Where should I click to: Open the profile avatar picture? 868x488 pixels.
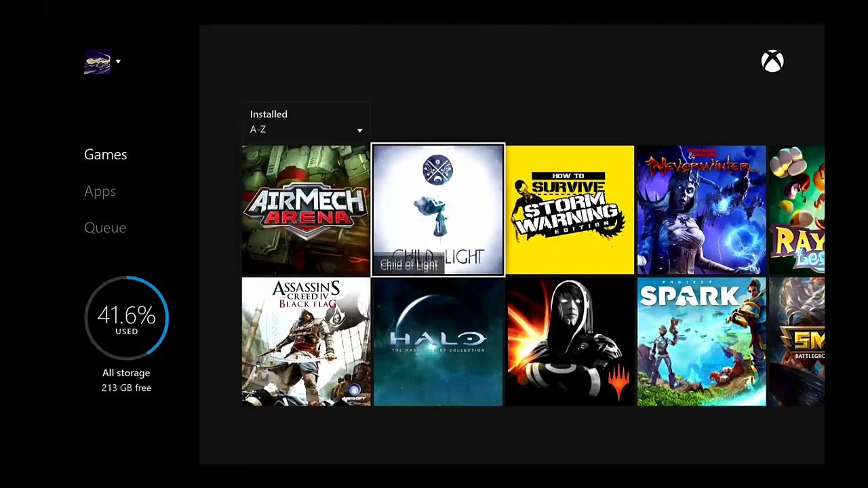[97, 62]
